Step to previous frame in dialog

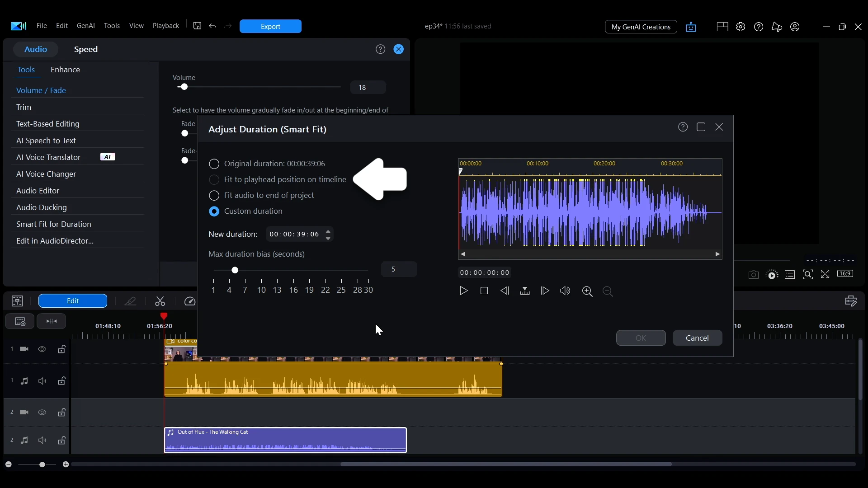[x=505, y=291]
